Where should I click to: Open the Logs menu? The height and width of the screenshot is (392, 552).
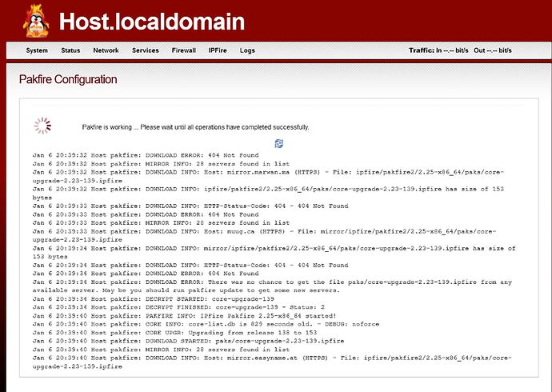(247, 50)
